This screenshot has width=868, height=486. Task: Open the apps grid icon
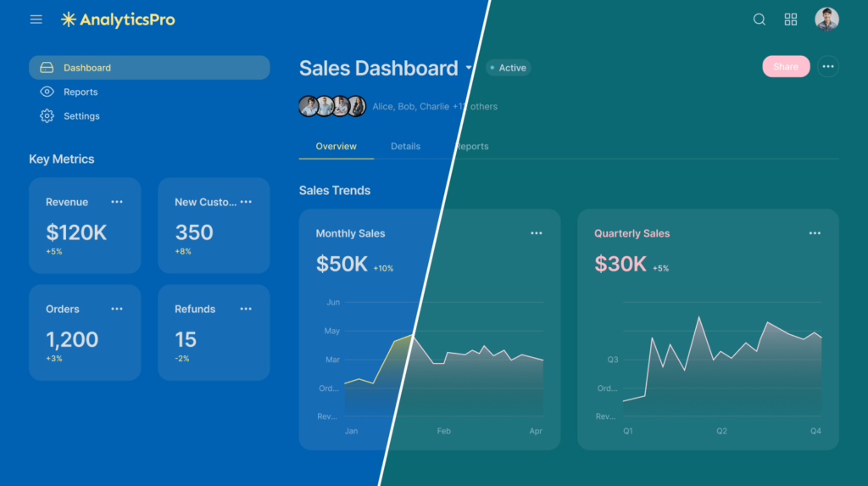pyautogui.click(x=791, y=20)
